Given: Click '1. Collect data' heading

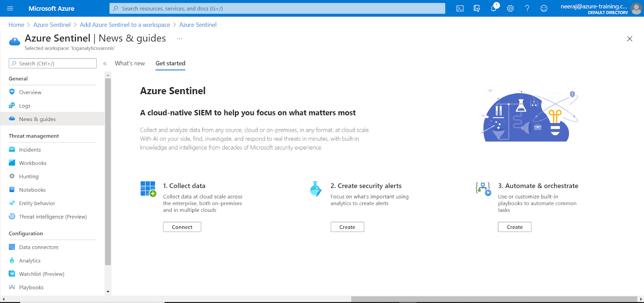Looking at the screenshot, I should (184, 186).
